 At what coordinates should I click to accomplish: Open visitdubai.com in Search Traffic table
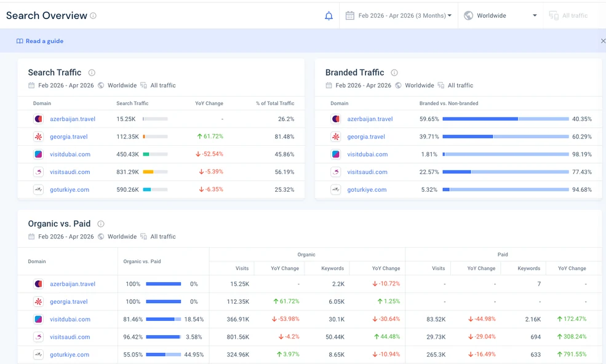(70, 154)
